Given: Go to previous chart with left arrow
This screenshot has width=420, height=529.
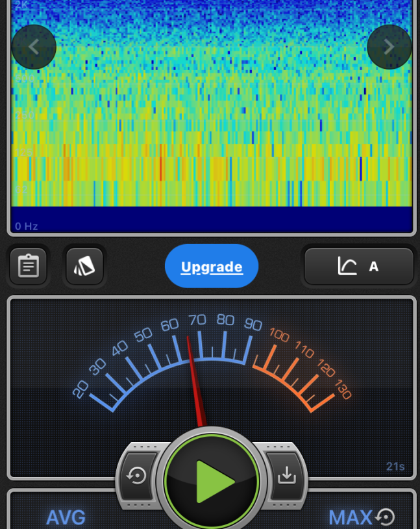Looking at the screenshot, I should (34, 47).
